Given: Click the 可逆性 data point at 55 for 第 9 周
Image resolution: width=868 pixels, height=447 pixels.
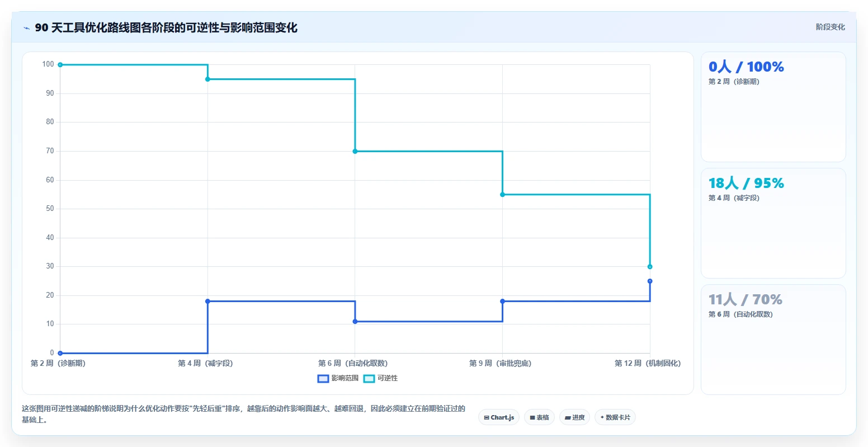Looking at the screenshot, I should tap(502, 195).
